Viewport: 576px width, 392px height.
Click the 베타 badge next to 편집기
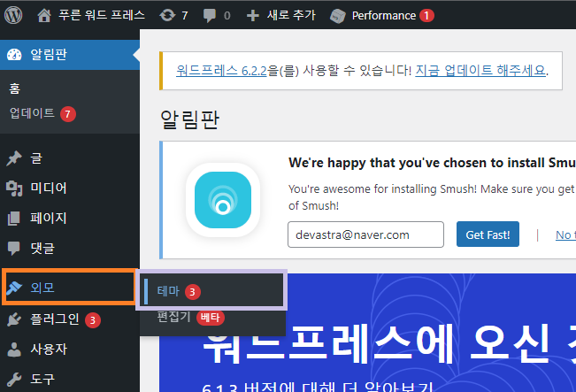[211, 318]
